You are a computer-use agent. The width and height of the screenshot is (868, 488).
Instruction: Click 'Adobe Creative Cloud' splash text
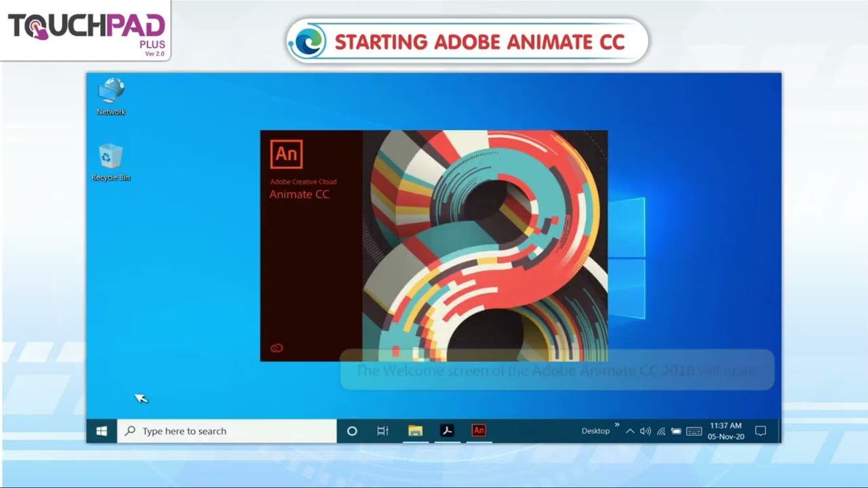point(303,182)
